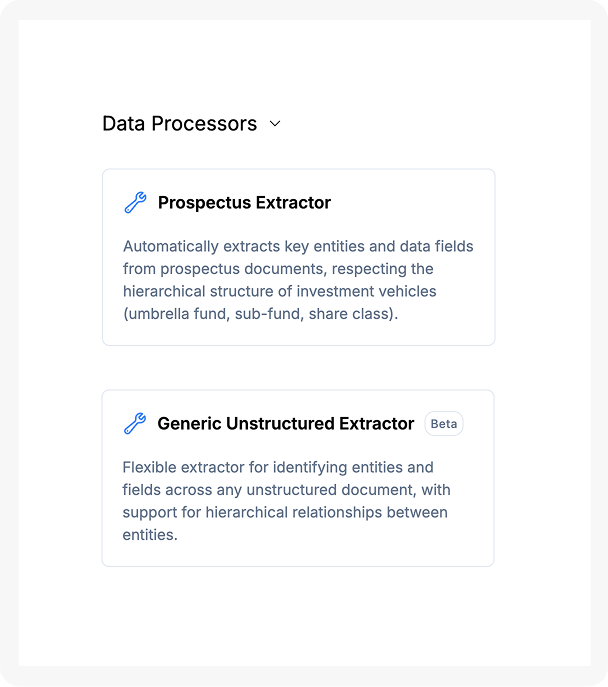
Task: Select the Generic Unstructured Extractor description text
Action: tap(285, 501)
